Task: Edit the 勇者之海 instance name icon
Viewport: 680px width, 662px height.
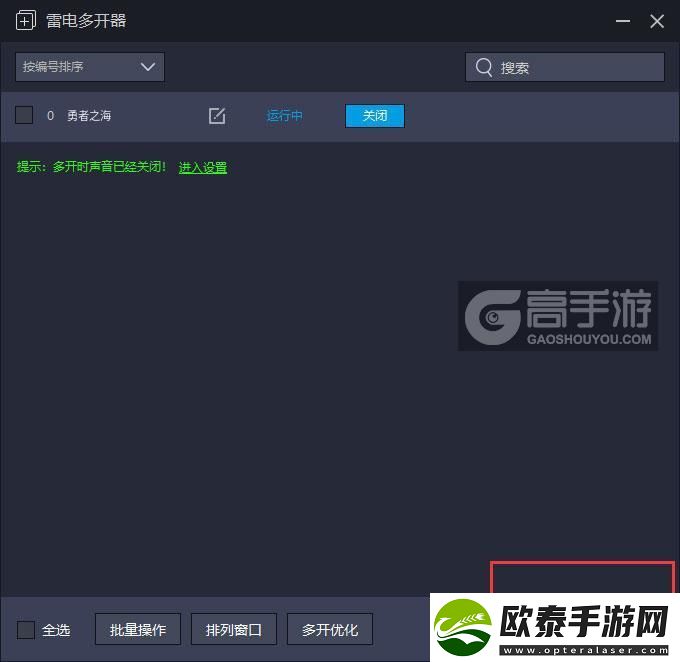Action: (217, 115)
